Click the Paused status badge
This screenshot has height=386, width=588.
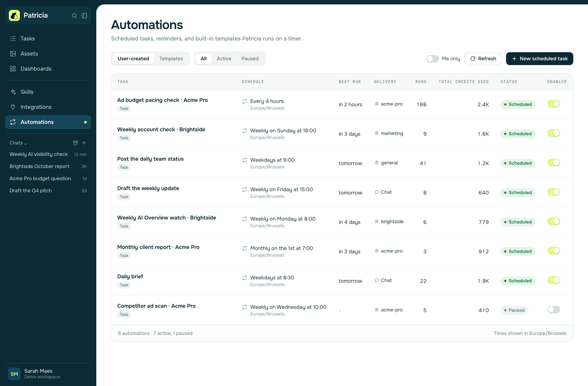click(514, 310)
